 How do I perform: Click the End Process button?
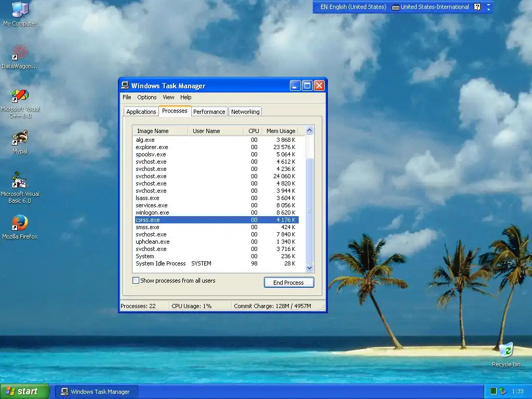click(x=289, y=283)
